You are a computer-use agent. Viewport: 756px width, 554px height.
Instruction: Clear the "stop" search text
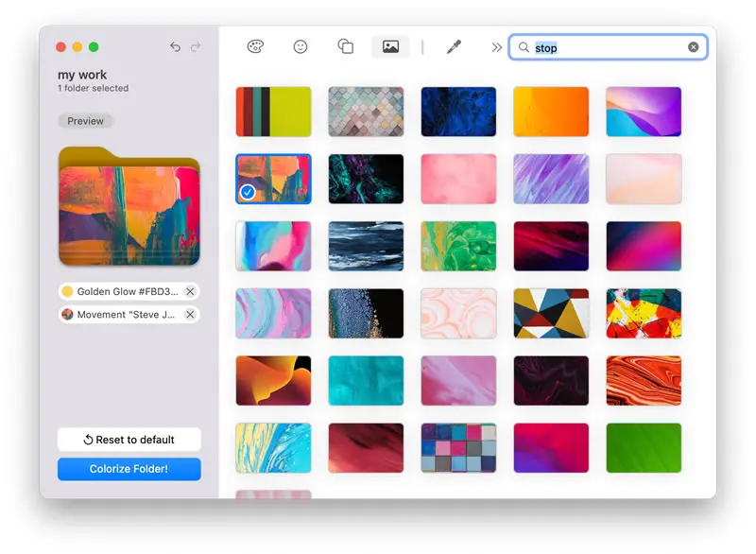[x=695, y=46]
